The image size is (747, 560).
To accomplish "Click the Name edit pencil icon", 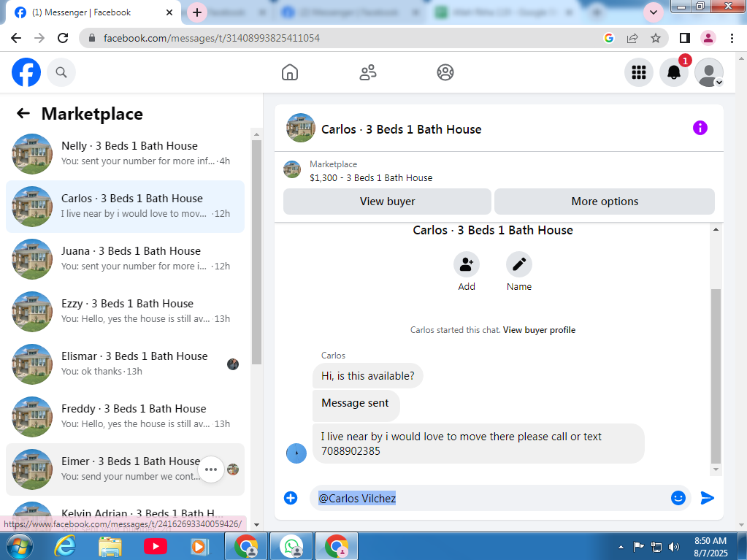I will tap(518, 264).
